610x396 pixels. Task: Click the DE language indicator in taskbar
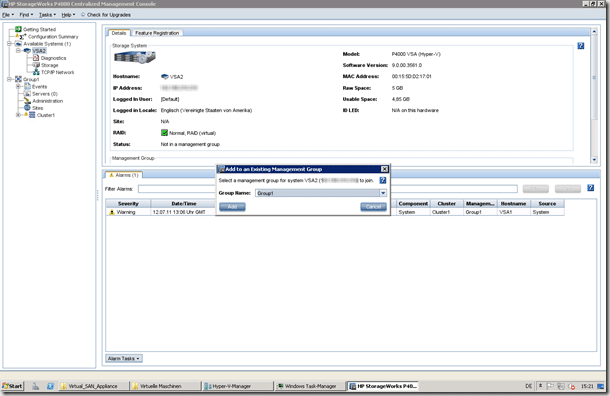coord(528,386)
